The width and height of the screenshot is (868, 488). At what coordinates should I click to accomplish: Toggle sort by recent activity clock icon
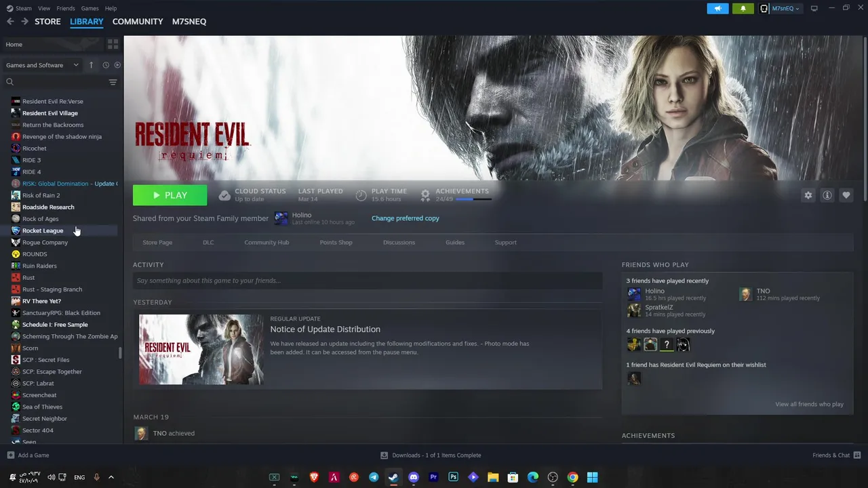(106, 65)
